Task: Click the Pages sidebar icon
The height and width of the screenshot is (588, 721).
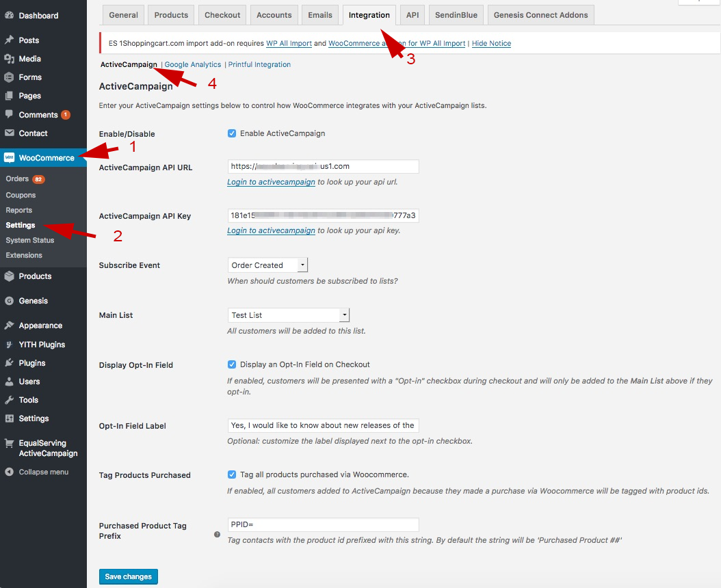Action: [9, 96]
